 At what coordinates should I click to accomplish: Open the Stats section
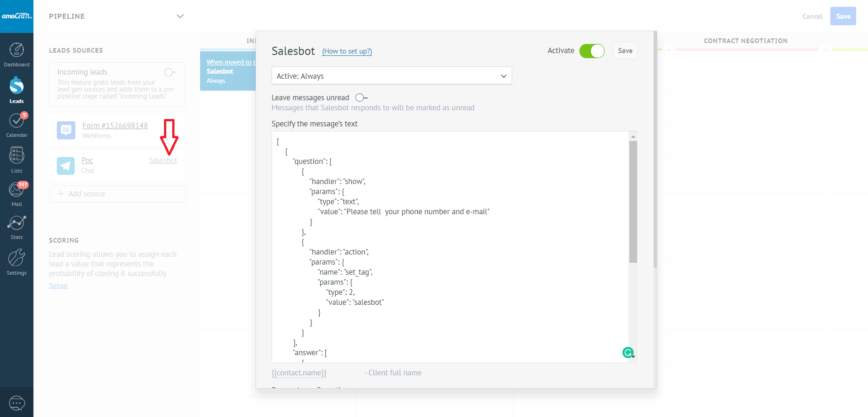pos(16,227)
